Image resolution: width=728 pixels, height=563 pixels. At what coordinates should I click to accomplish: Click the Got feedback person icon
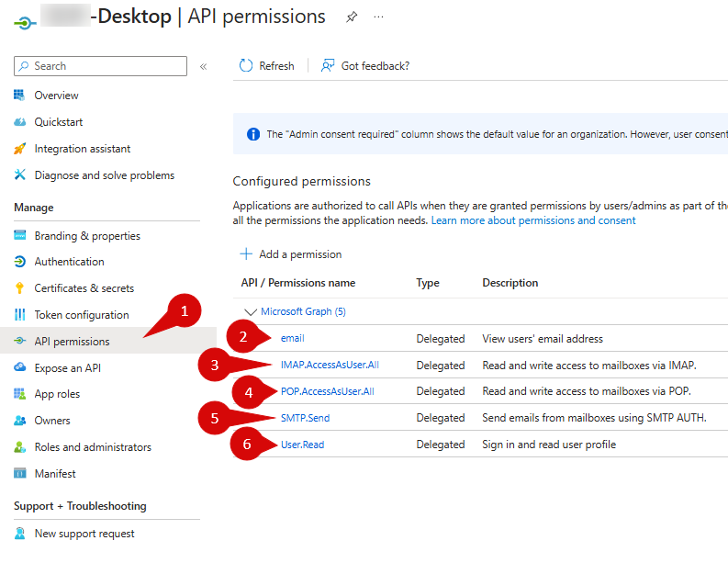(x=328, y=65)
